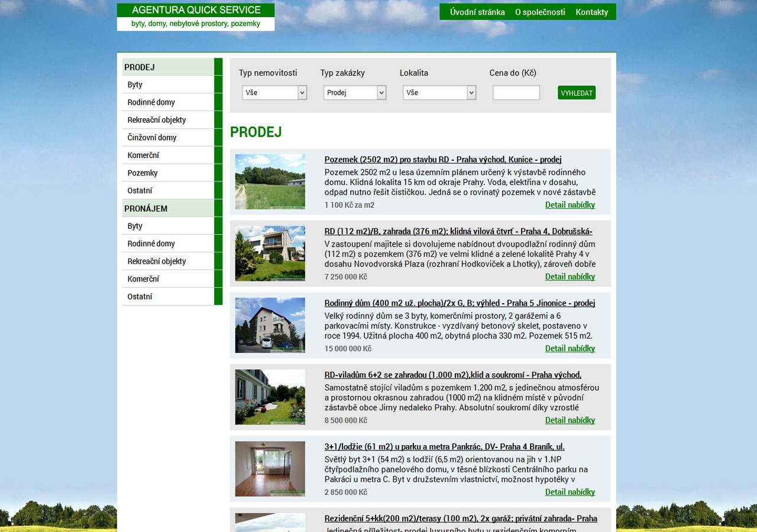This screenshot has height=532, width=757.
Task: Click the description starting Světlý byt 3+1
Action: coord(456,469)
